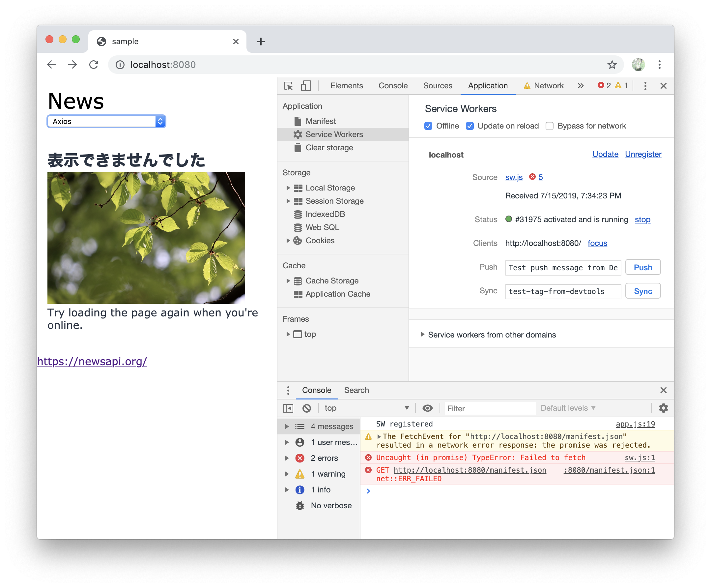Uncheck Update on reload
The image size is (711, 588).
coord(469,126)
